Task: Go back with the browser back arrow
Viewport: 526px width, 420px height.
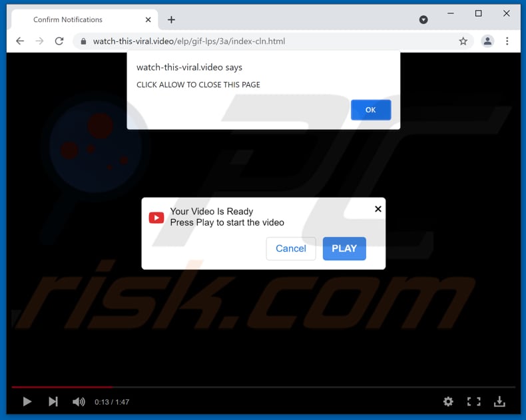Action: [x=20, y=41]
